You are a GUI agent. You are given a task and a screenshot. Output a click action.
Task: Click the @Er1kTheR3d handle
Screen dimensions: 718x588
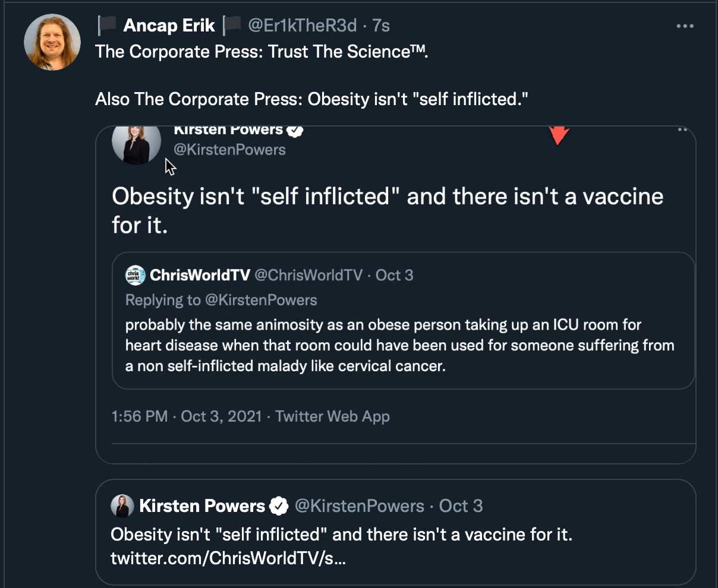[302, 26]
